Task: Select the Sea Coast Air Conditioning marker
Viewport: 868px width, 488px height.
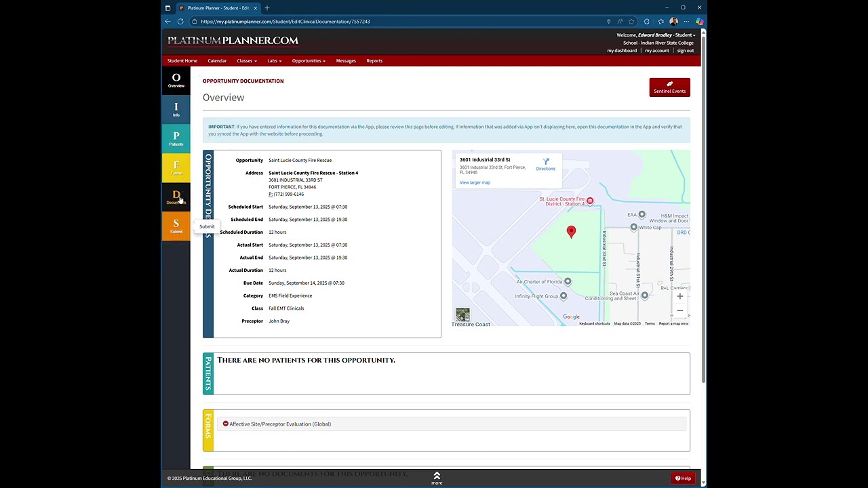Action: click(644, 296)
